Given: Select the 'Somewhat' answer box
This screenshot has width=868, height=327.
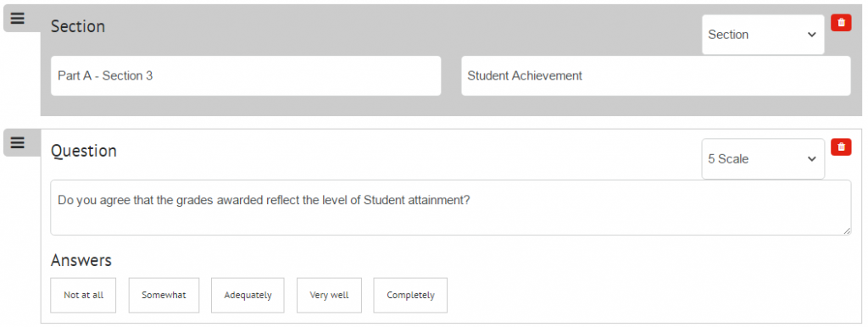Looking at the screenshot, I should 164,296.
